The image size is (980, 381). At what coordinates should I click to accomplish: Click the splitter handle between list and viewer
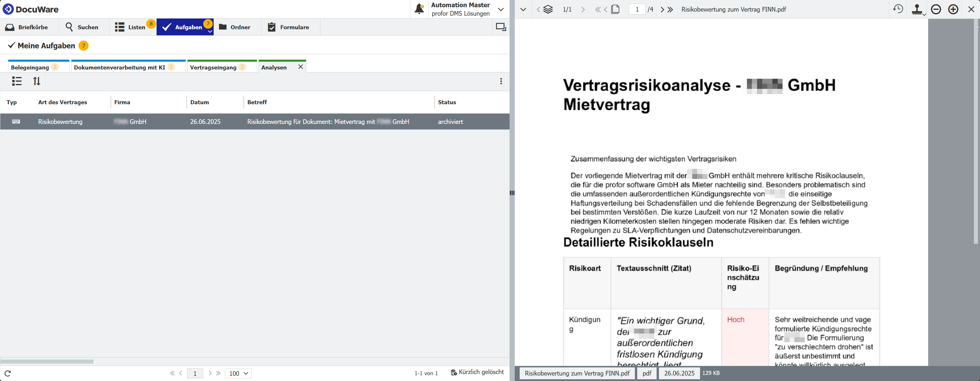point(512,193)
